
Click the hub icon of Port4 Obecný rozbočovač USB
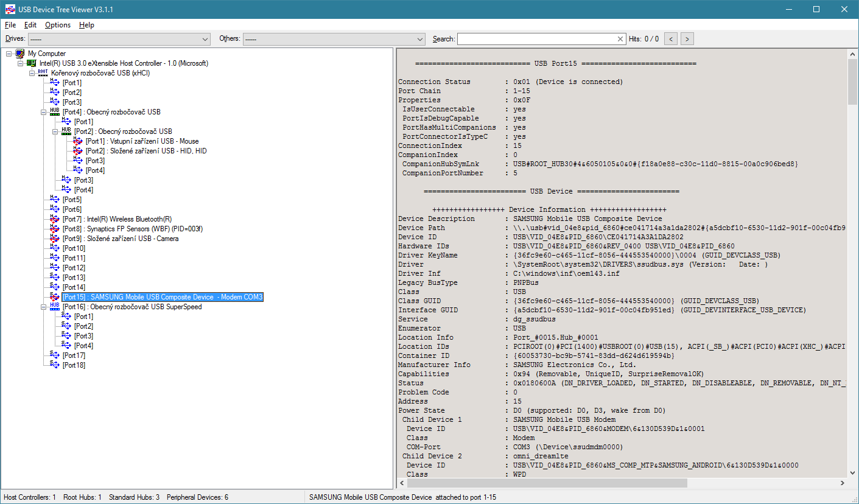click(55, 112)
